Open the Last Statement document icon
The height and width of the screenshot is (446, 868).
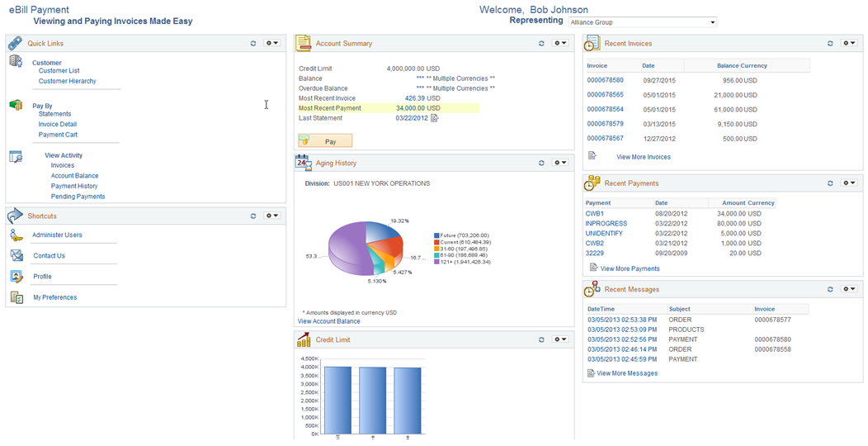(x=434, y=118)
